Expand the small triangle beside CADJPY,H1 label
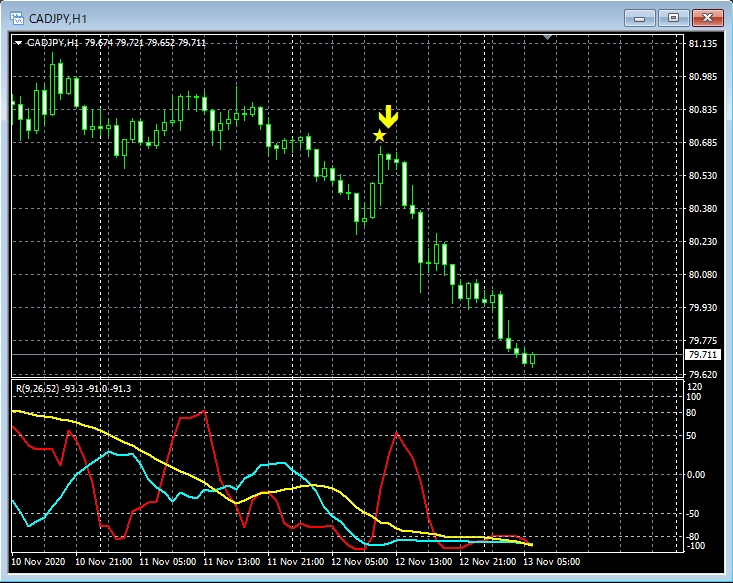 pyautogui.click(x=18, y=43)
